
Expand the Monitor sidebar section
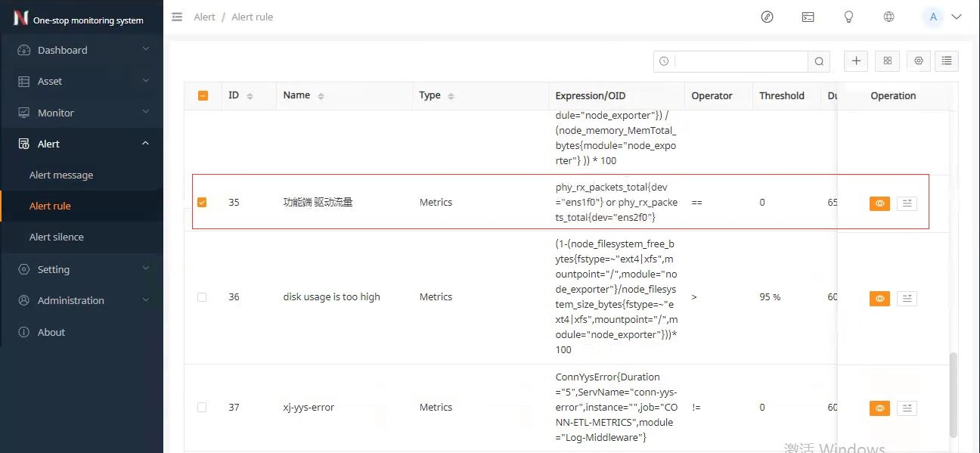82,113
